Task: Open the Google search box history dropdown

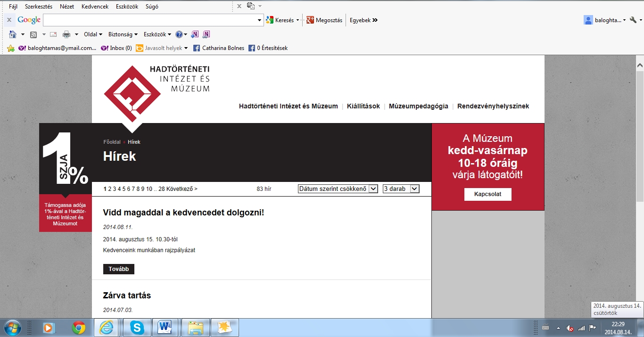Action: 260,20
